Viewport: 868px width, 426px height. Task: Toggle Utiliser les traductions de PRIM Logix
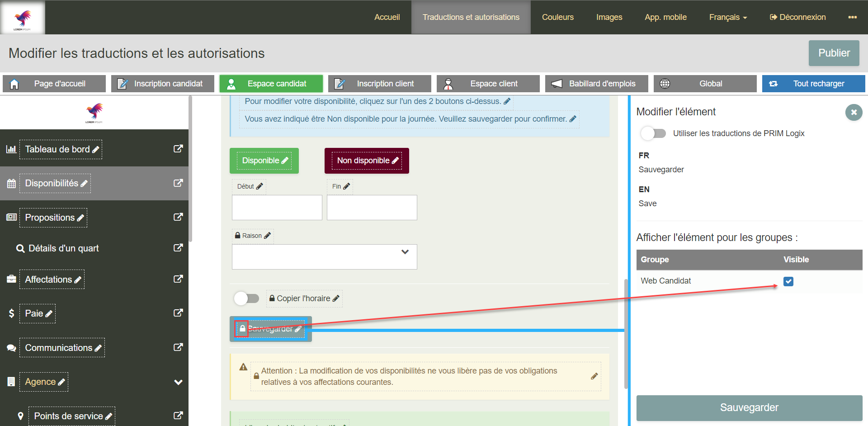click(653, 133)
